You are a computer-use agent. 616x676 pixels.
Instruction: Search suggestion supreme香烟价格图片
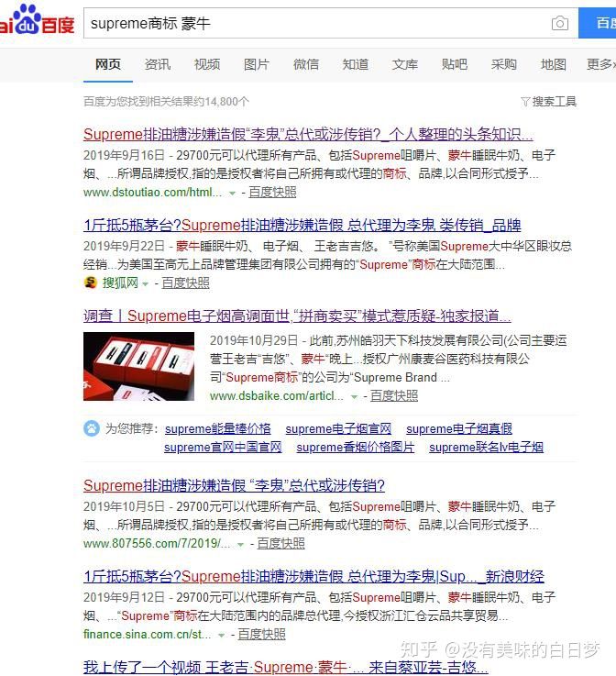[x=356, y=448]
